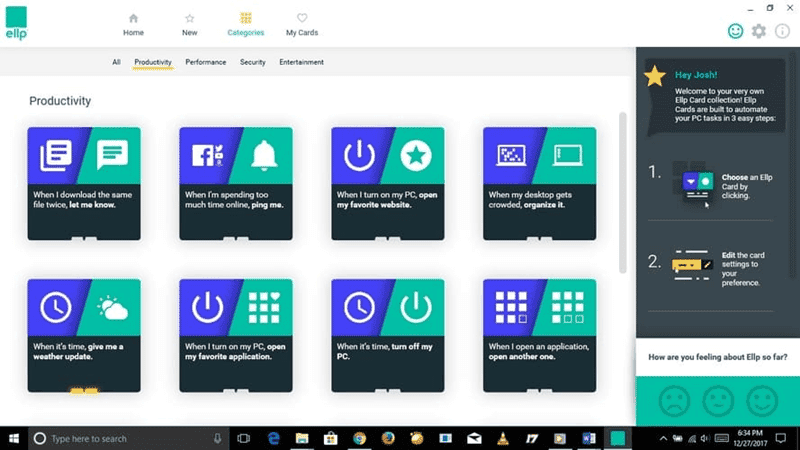Viewport: 800px width, 450px height.
Task: Switch to the Entertainment category
Action: [301, 62]
